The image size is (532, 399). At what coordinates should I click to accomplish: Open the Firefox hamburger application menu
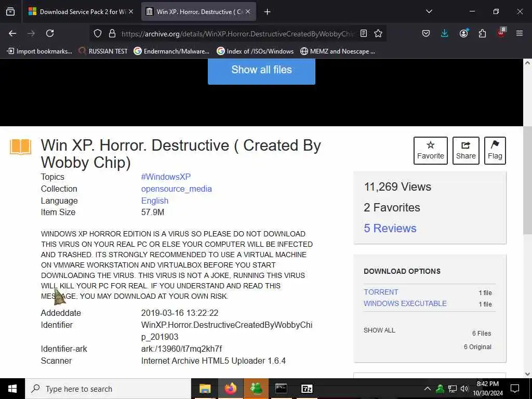click(520, 33)
